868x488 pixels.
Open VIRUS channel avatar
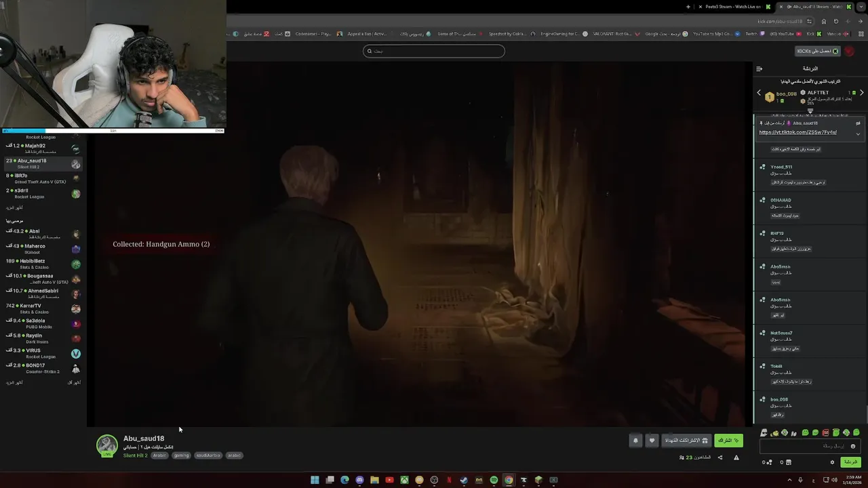pyautogui.click(x=76, y=354)
